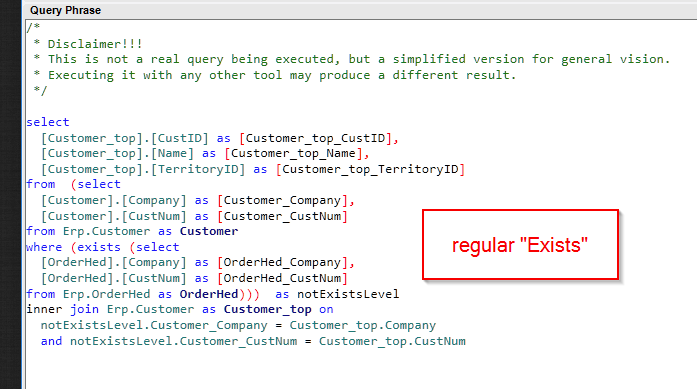
Task: Click the "Query Phrase" panel header
Action: point(65,10)
